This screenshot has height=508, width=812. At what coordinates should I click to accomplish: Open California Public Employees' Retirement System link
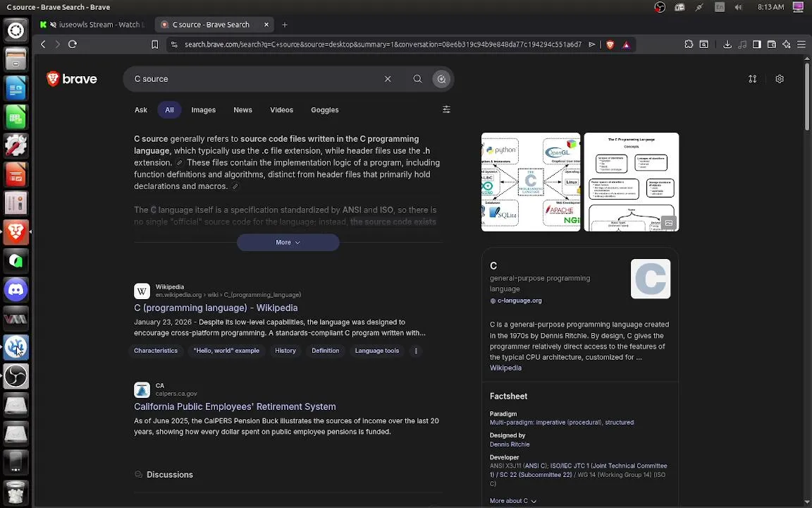(x=235, y=407)
